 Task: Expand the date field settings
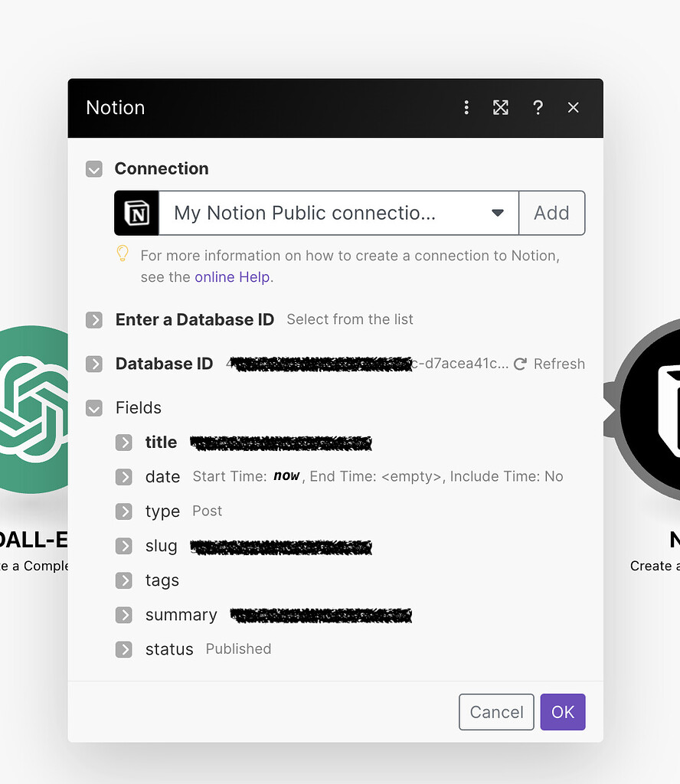coord(123,477)
